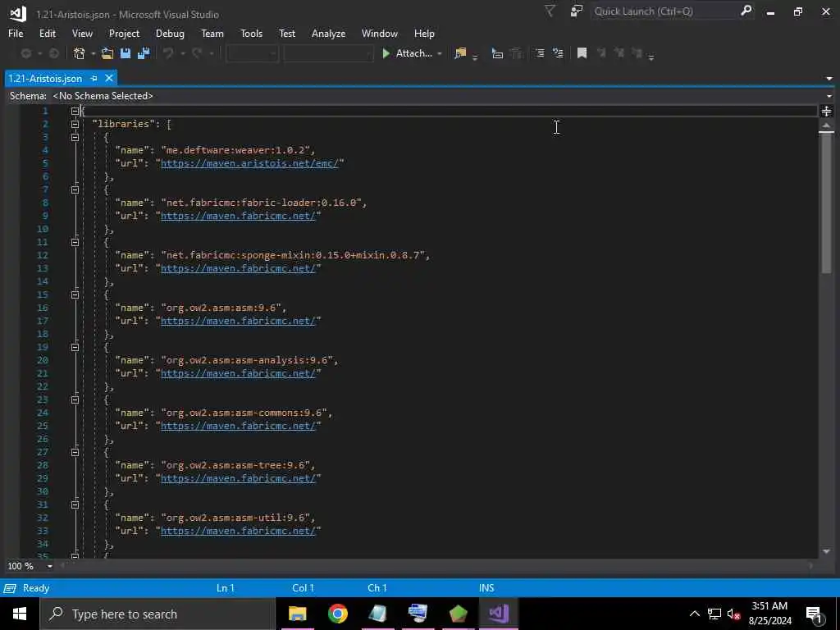
Task: Collapse the asm-analysis block on line 19
Action: (x=75, y=347)
